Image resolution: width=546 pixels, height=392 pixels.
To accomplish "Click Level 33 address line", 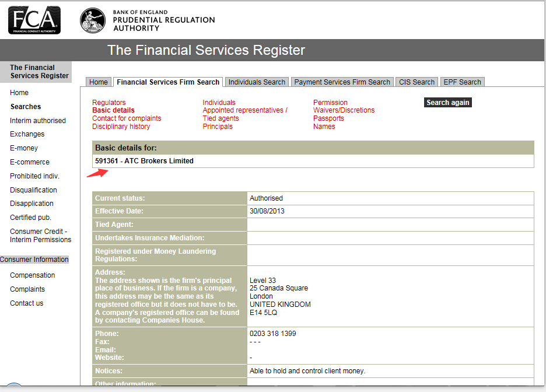I will [262, 280].
